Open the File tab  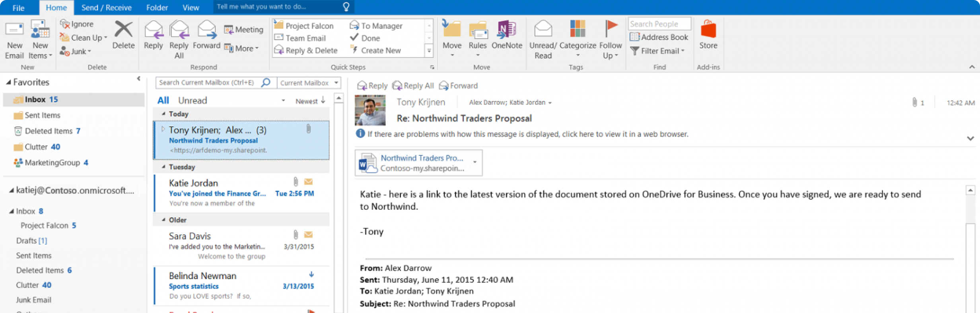click(x=18, y=8)
